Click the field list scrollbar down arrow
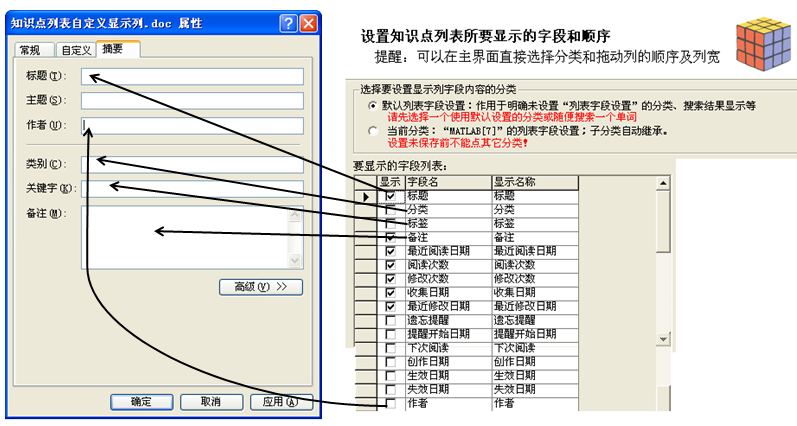Image resolution: width=797 pixels, height=426 pixels. 662,339
